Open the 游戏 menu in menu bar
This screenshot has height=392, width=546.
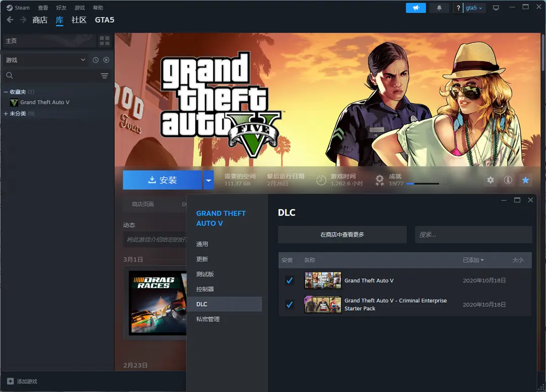79,8
